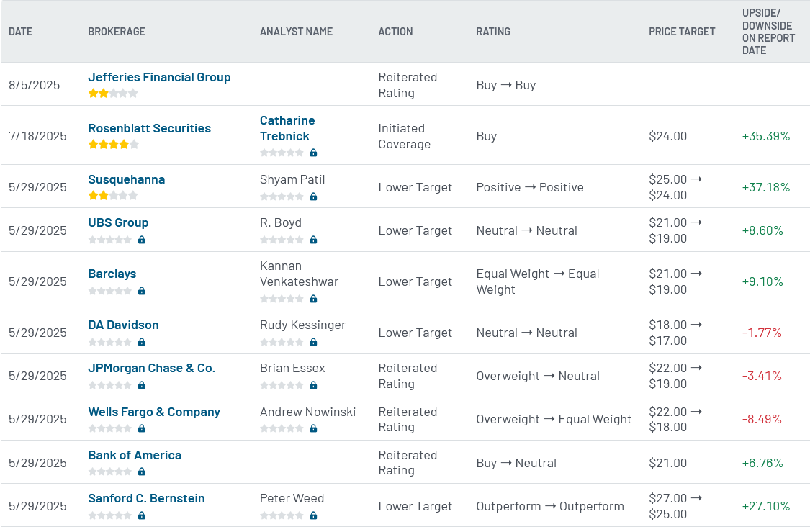The width and height of the screenshot is (810, 532).
Task: Select Outperform → Outperform rating cell
Action: point(550,507)
